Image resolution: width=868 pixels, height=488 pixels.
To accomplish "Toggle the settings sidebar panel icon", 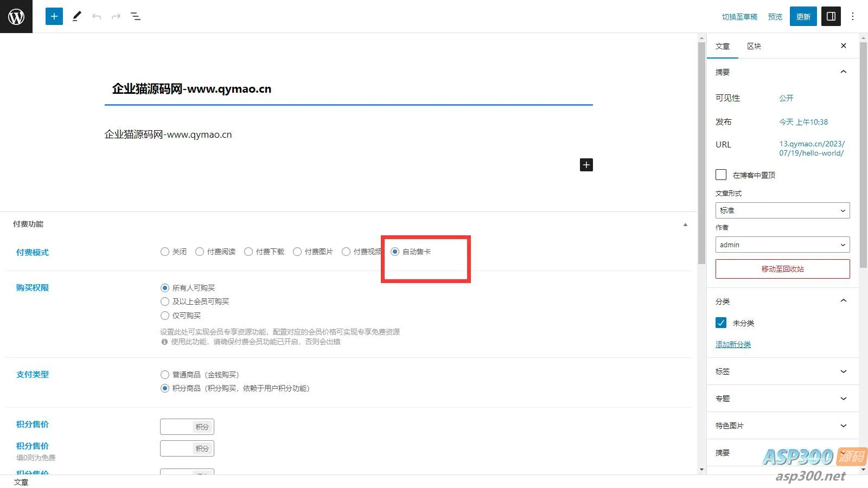I will click(x=831, y=16).
